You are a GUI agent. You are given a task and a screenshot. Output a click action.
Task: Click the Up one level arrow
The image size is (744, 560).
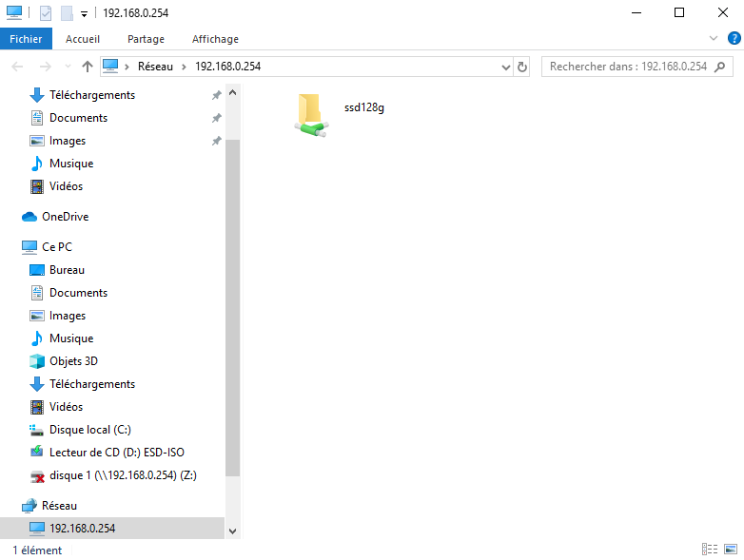(88, 67)
